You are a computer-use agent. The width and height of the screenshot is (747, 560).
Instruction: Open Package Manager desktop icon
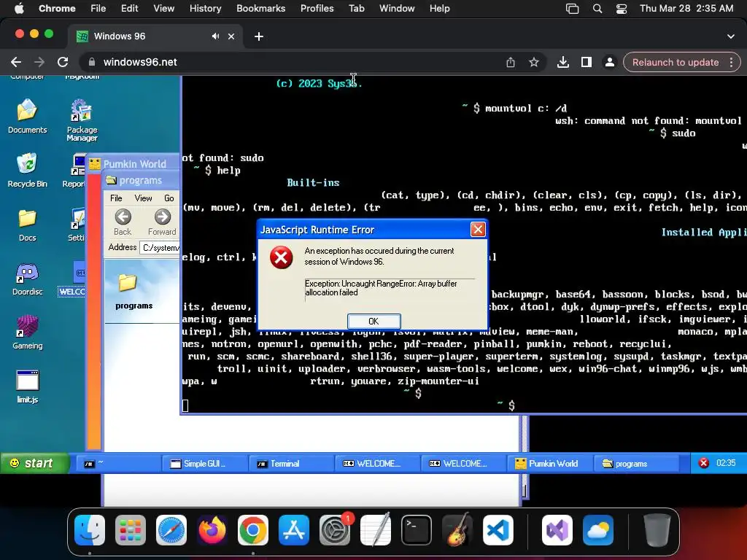point(82,120)
